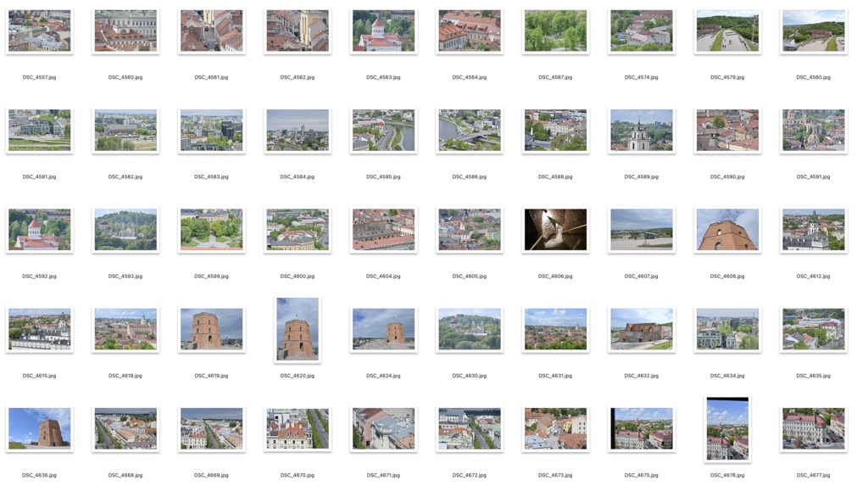Select the portrait DSC_4620.jpg tower thumbnail
Image resolution: width=868 pixels, height=497 pixels.
pyautogui.click(x=298, y=329)
